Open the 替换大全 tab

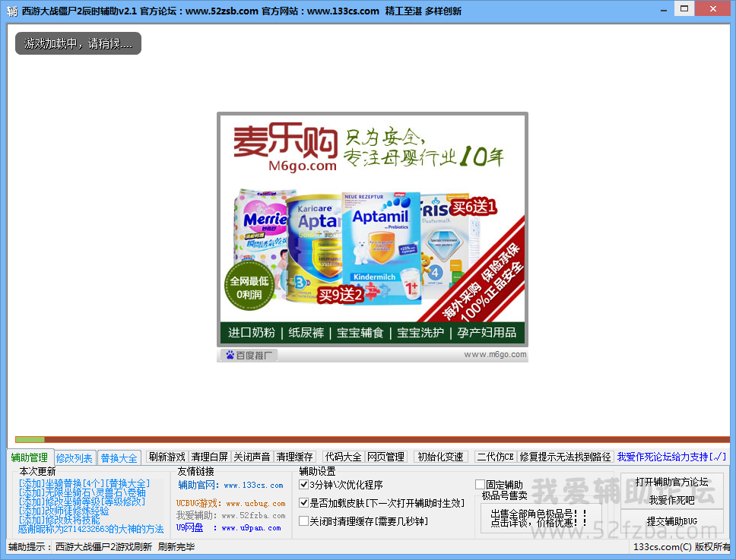119,458
